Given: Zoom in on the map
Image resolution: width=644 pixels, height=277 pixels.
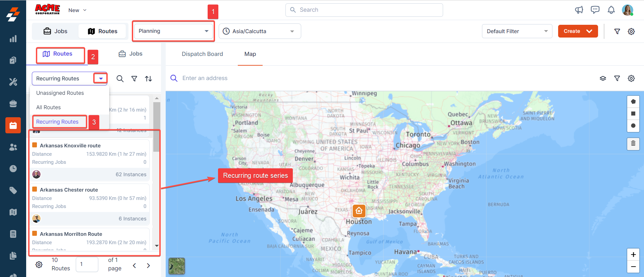Looking at the screenshot, I should (x=633, y=255).
